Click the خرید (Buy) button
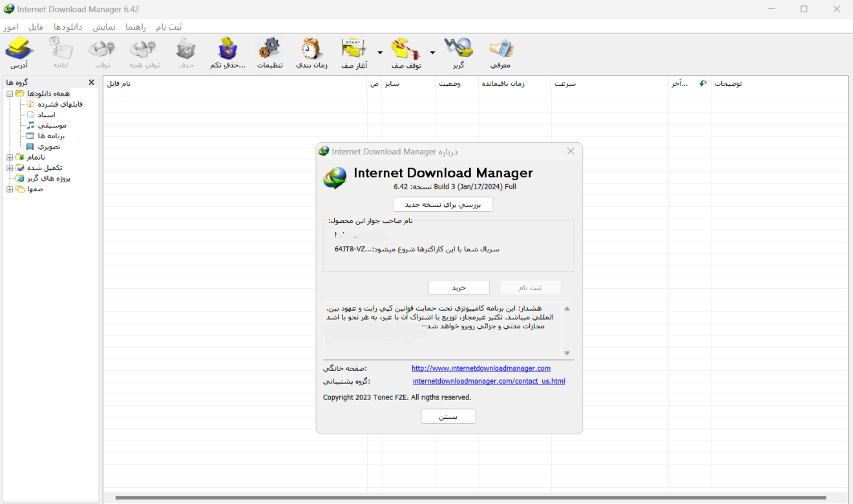 [x=459, y=288]
